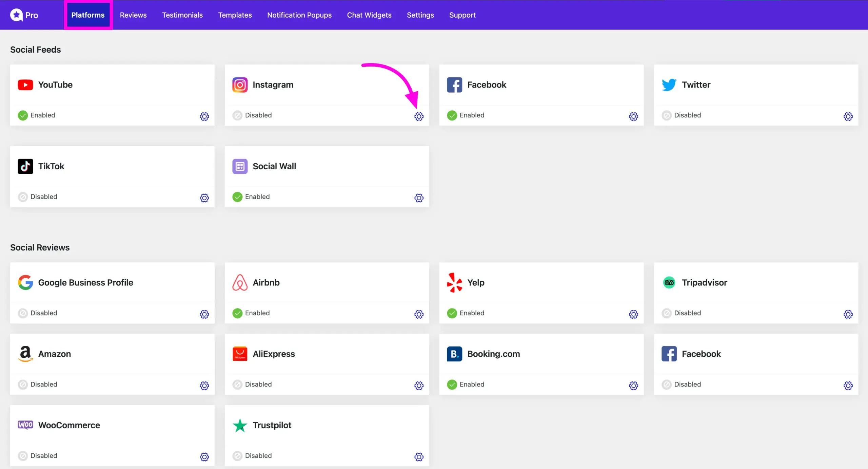This screenshot has height=469, width=868.
Task: Open AliExpress settings gear
Action: 419,386
